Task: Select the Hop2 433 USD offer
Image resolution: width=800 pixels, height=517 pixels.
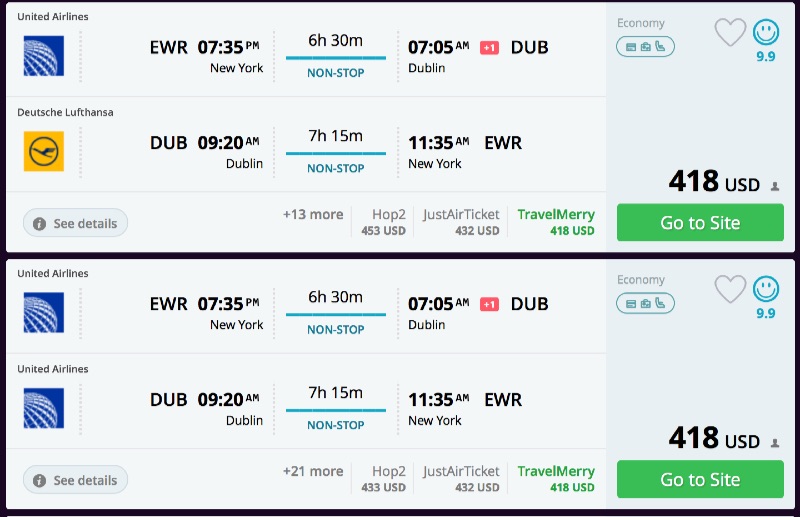Action: click(384, 479)
